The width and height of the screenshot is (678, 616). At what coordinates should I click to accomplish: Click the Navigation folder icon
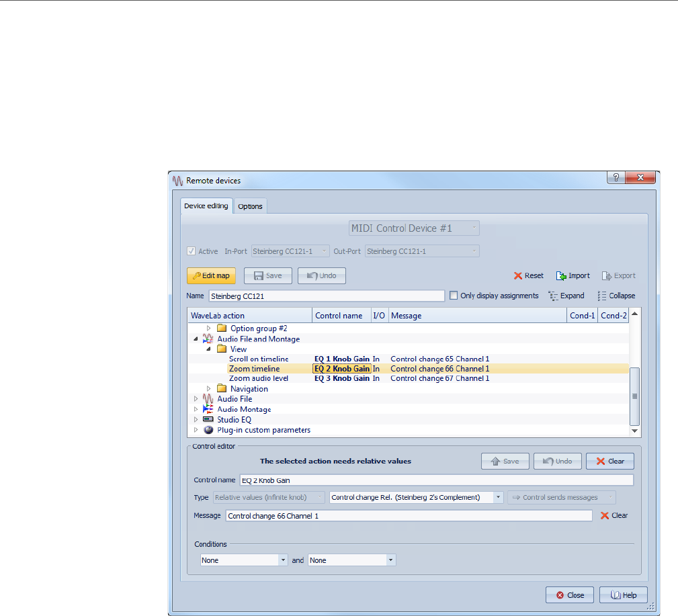click(x=221, y=389)
